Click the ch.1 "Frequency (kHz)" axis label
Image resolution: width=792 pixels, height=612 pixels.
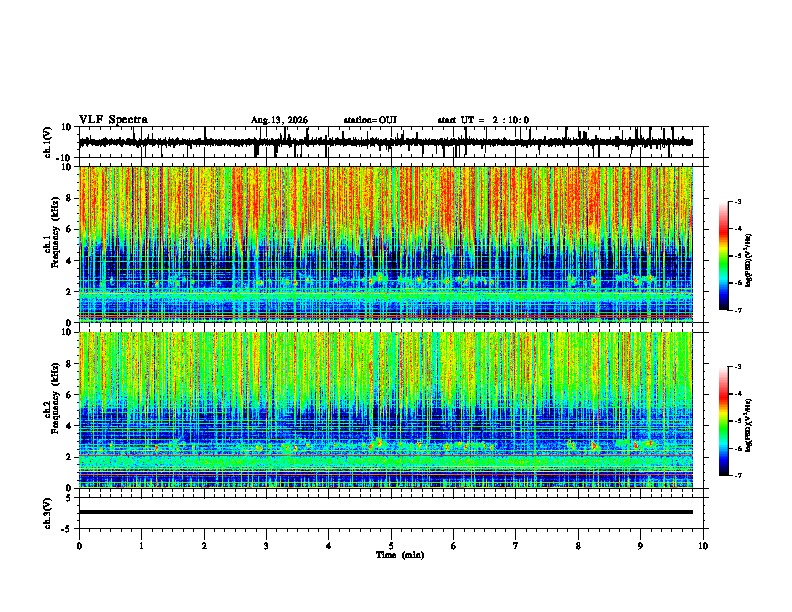(x=55, y=233)
